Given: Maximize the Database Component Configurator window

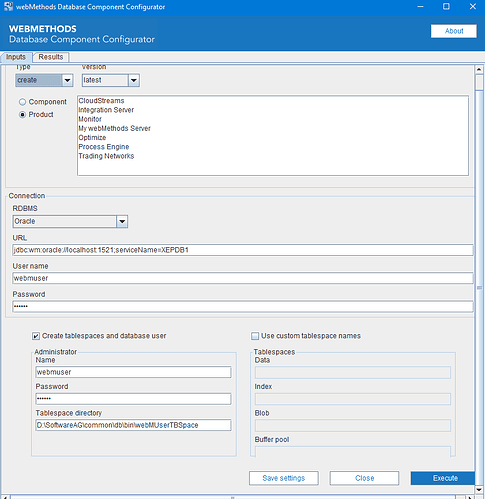Looking at the screenshot, I should pos(446,6).
